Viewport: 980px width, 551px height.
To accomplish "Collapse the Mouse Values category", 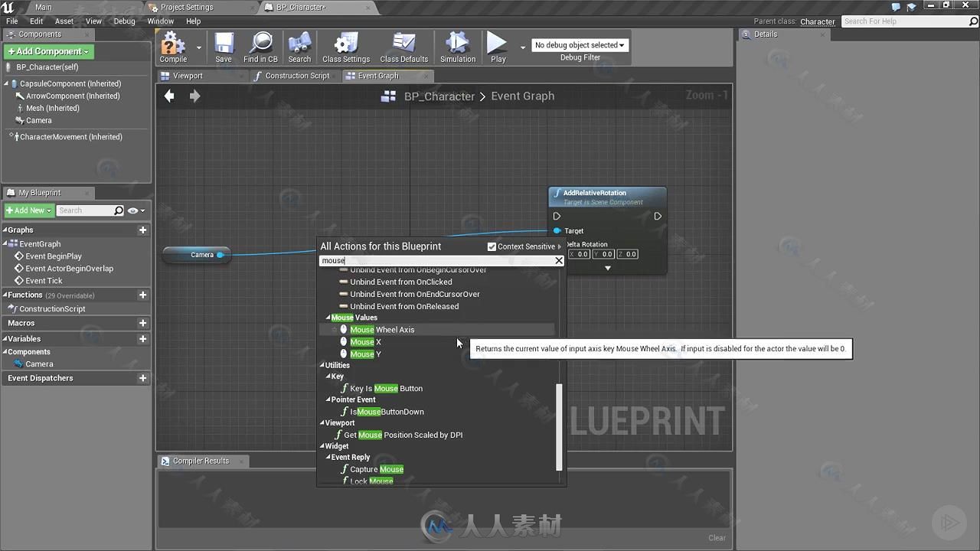I will point(328,318).
